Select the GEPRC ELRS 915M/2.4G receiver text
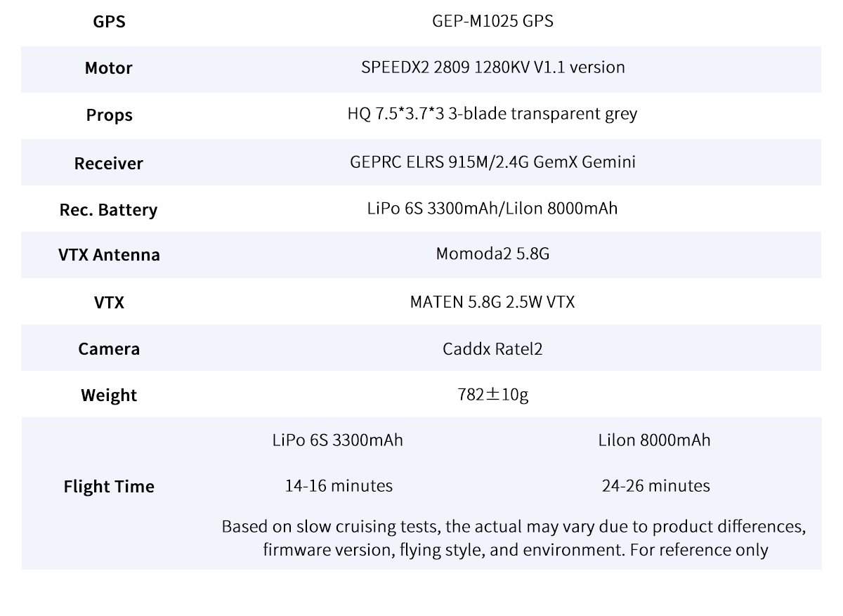The width and height of the screenshot is (843, 616). pyautogui.click(x=492, y=162)
